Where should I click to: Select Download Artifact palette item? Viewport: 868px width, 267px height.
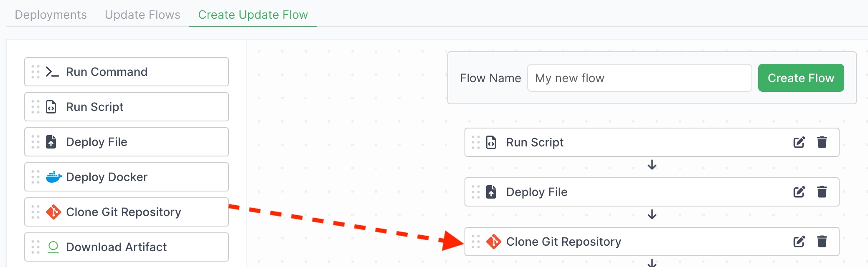(x=126, y=247)
